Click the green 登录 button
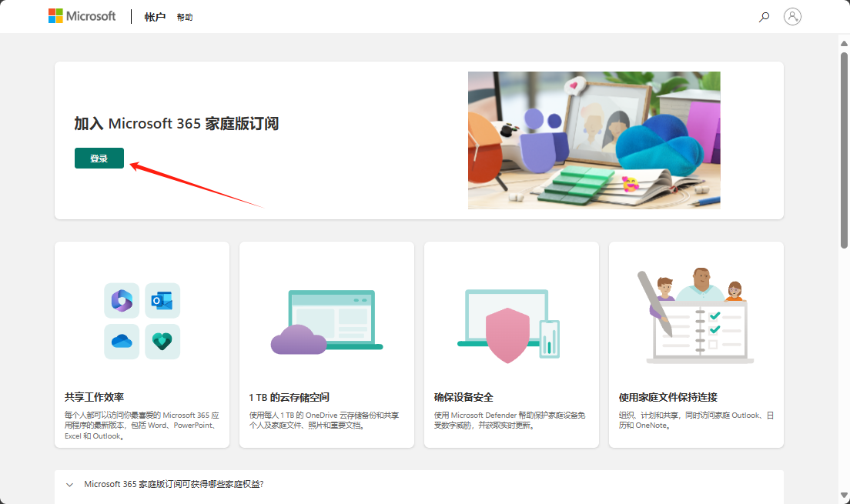 coord(99,158)
